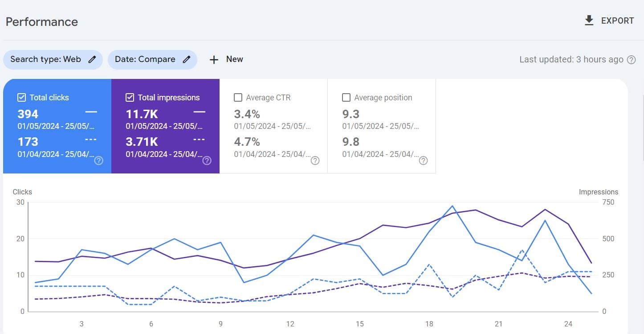This screenshot has width=644, height=334.
Task: Click the 9.8 position comparison value
Action: (x=351, y=142)
